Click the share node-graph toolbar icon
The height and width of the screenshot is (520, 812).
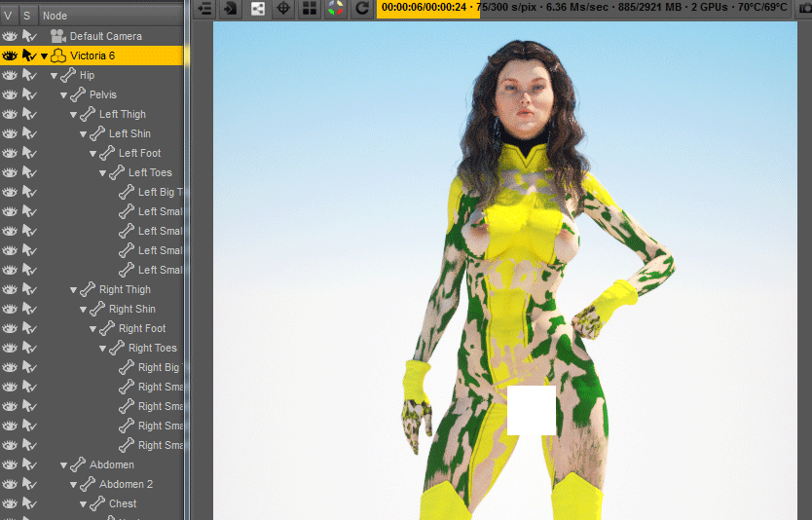coord(257,9)
